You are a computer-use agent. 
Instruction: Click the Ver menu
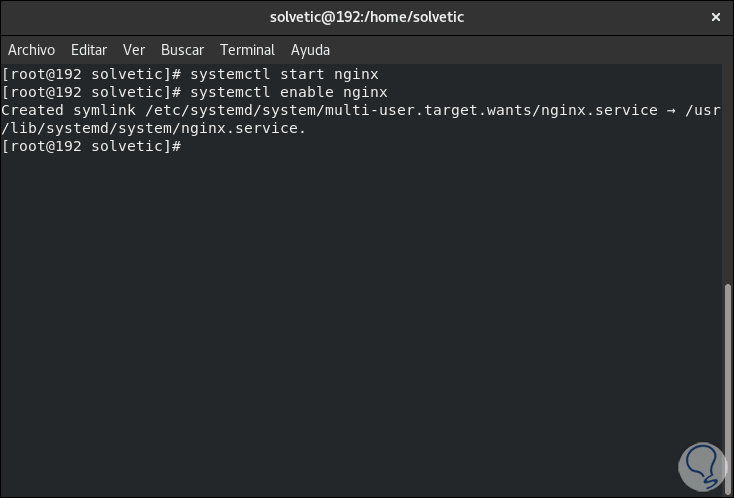pos(134,50)
